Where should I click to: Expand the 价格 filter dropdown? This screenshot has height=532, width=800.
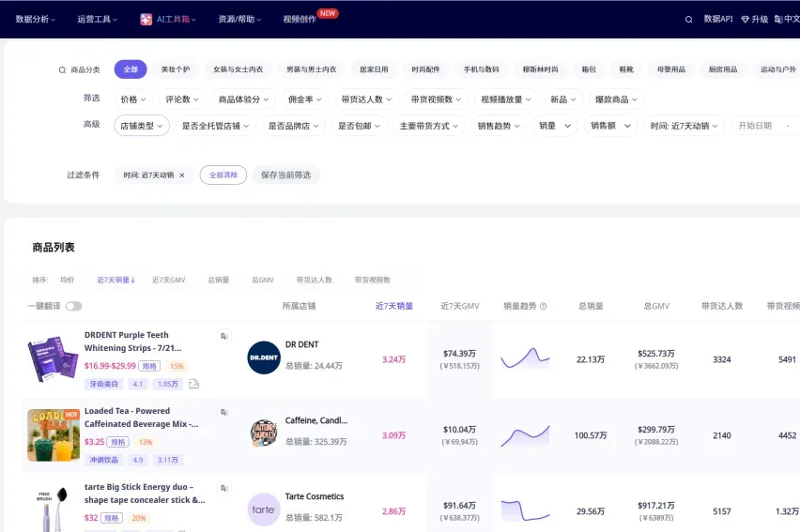(133, 99)
